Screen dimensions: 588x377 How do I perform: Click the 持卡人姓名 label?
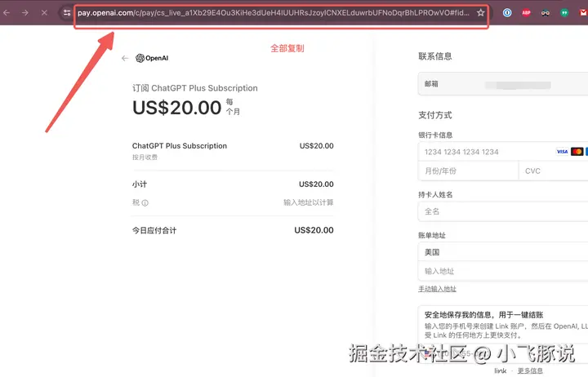click(x=435, y=194)
